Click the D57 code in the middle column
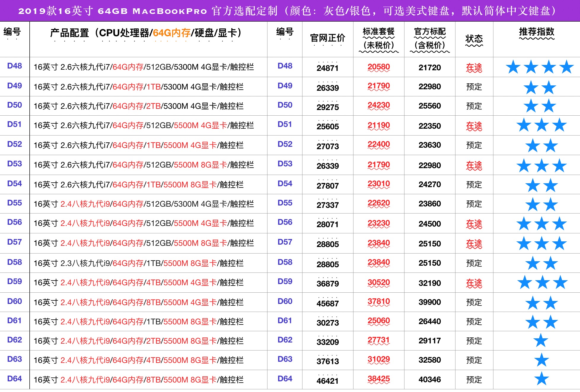The height and width of the screenshot is (392, 580). point(285,242)
